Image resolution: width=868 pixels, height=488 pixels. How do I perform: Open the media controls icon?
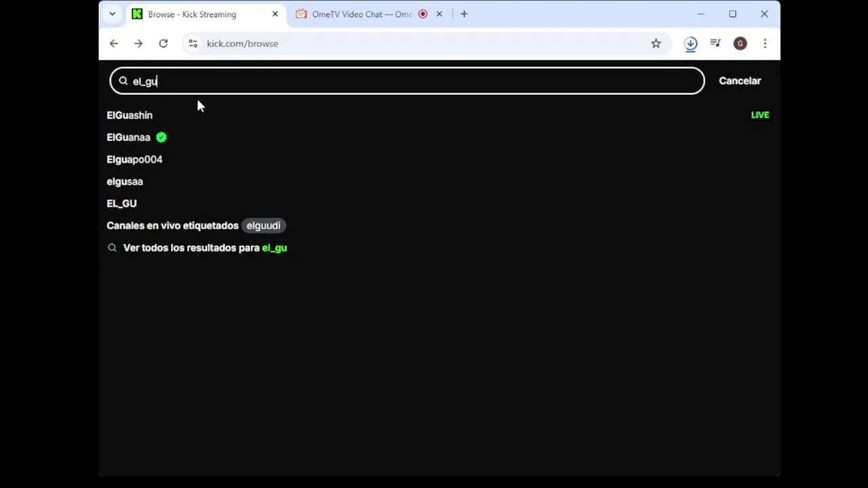coord(715,43)
